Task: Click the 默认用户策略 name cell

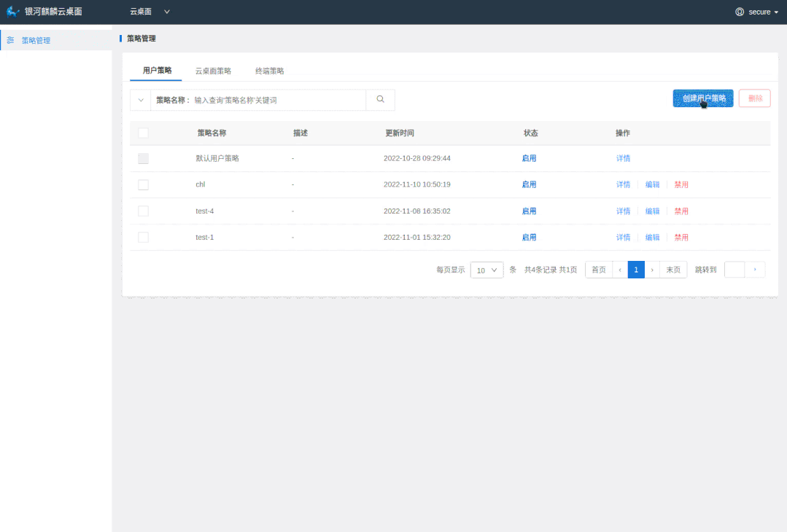Action: tap(217, 158)
